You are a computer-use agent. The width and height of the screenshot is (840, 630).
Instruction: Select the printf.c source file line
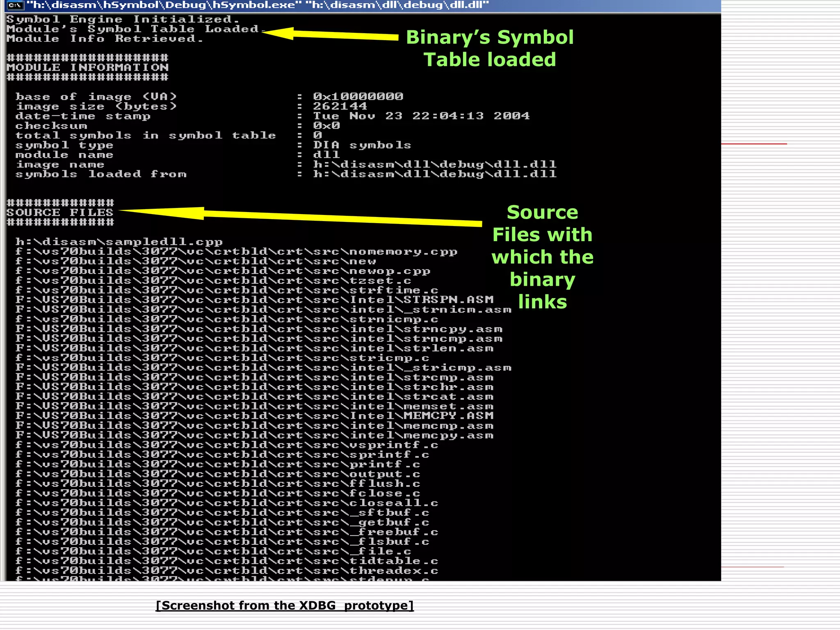tap(218, 464)
